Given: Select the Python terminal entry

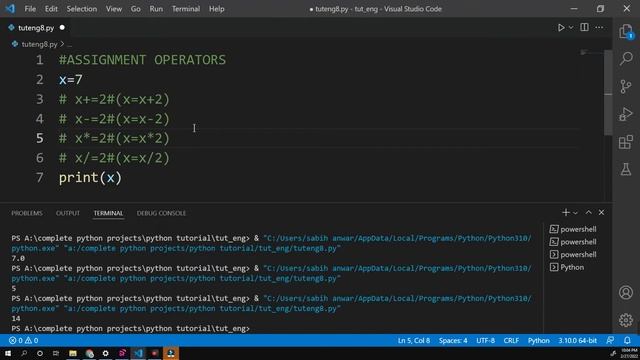Looking at the screenshot, I should (567, 267).
